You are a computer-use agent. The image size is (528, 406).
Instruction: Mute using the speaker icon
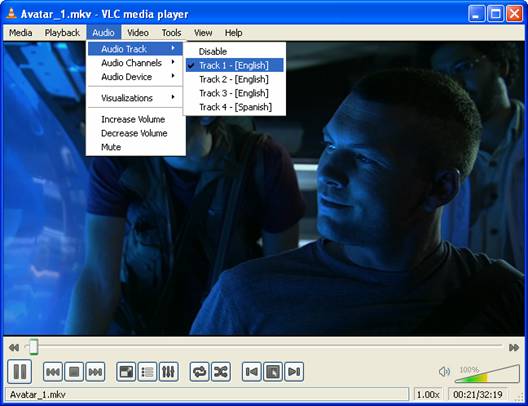point(444,372)
